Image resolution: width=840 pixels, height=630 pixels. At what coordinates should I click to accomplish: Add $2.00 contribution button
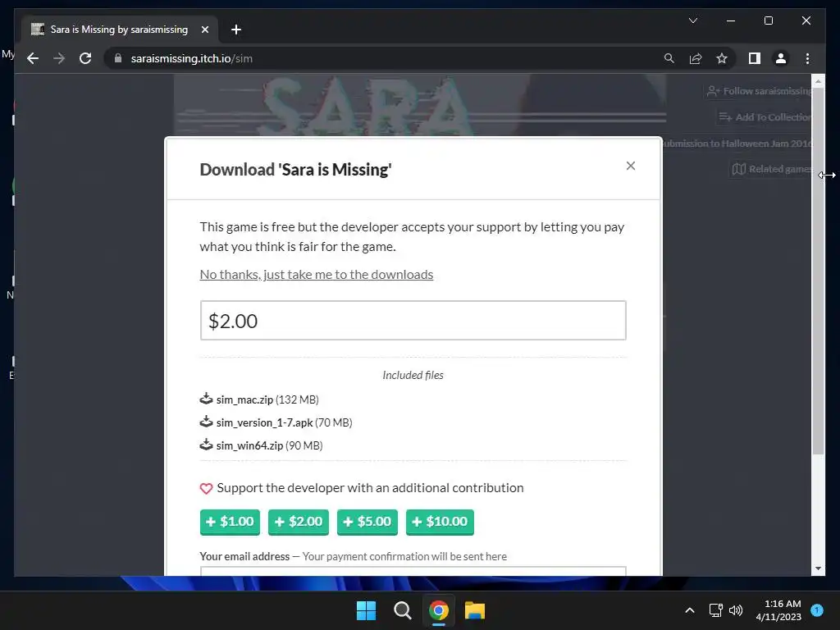[x=299, y=522]
